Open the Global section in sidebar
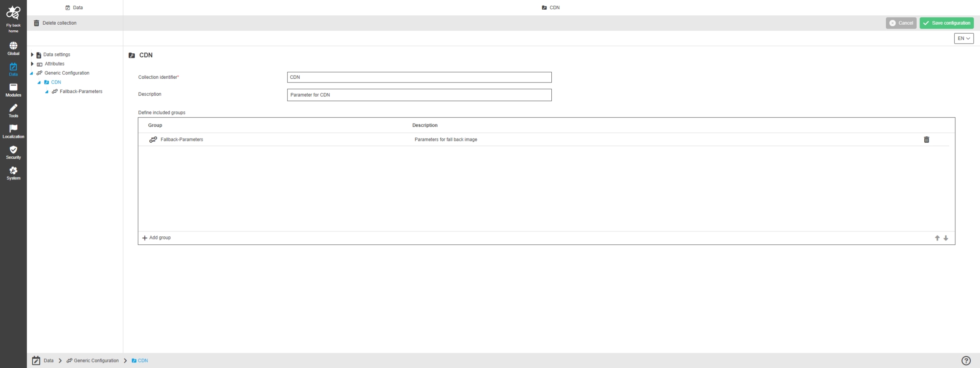This screenshot has height=368, width=980. point(13,48)
